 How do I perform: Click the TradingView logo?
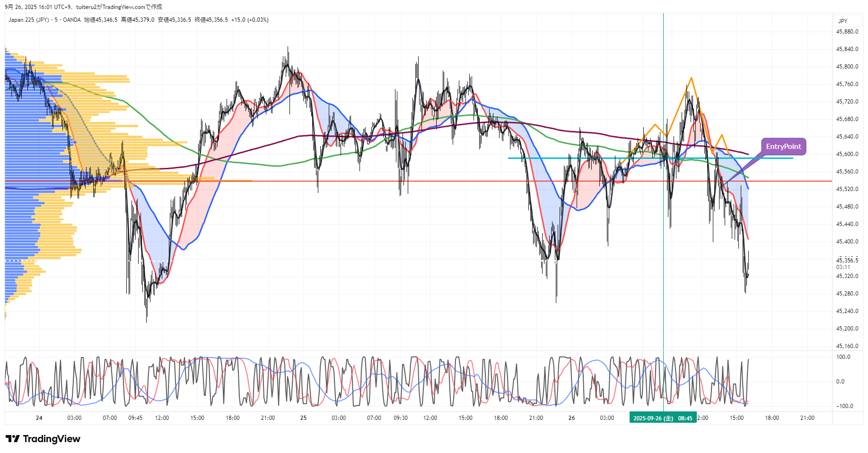(x=43, y=439)
